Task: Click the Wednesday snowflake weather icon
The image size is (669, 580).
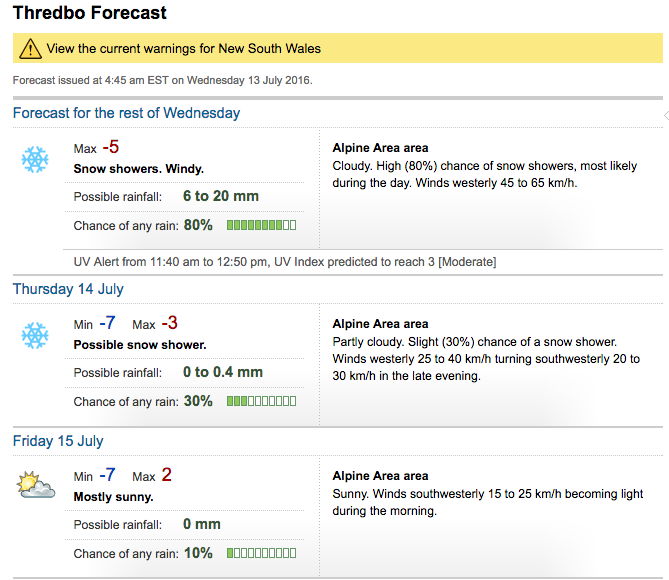Action: tap(35, 160)
